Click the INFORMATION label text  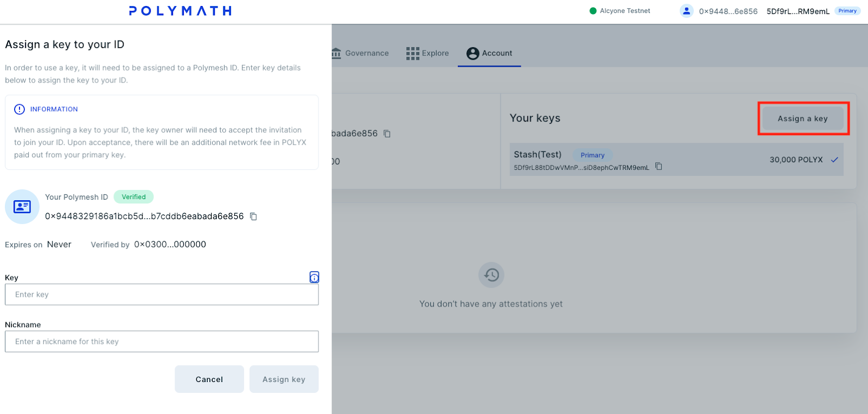click(x=54, y=109)
